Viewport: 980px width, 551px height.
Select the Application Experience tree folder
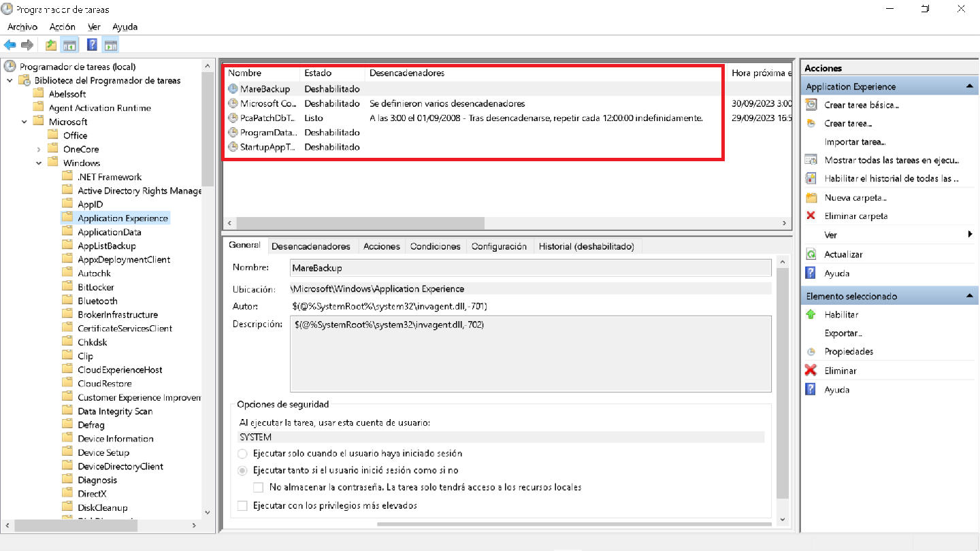[x=122, y=218]
